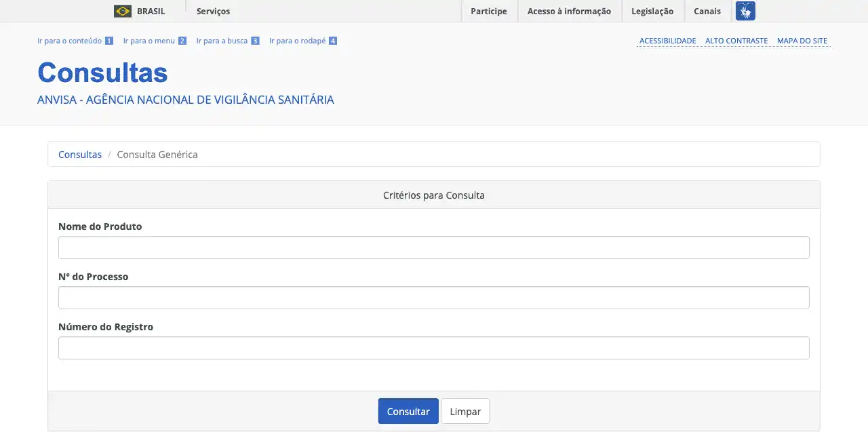Focus the Nome do Produto field
The width and height of the screenshot is (868, 432).
click(433, 248)
